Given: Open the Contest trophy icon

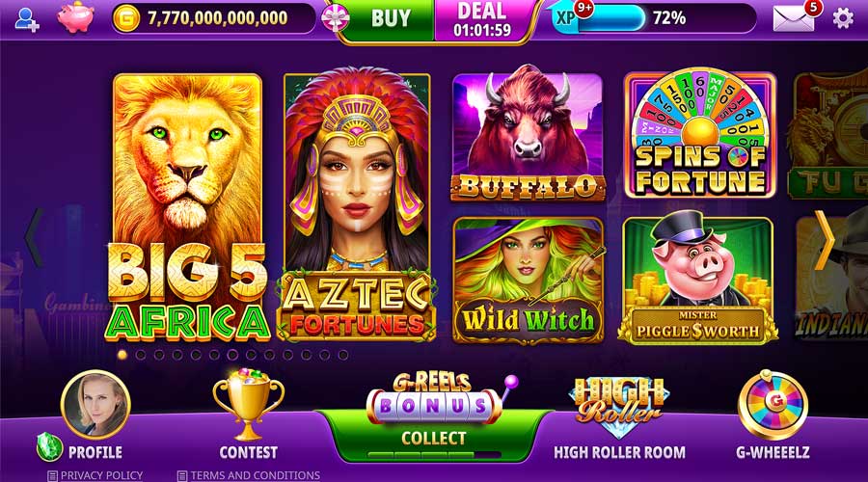Looking at the screenshot, I should point(248,405).
